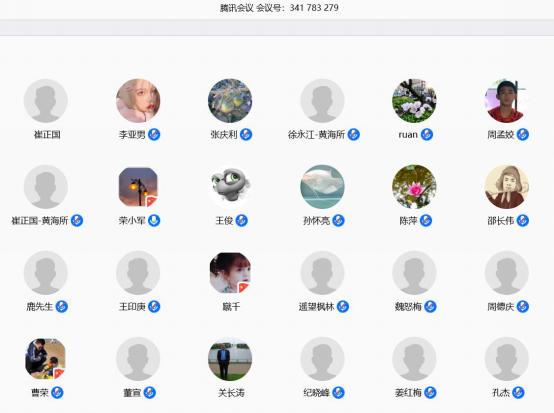554x413 pixels.
Task: Select 邵长伟's sketch portrait avatar
Action: click(507, 187)
